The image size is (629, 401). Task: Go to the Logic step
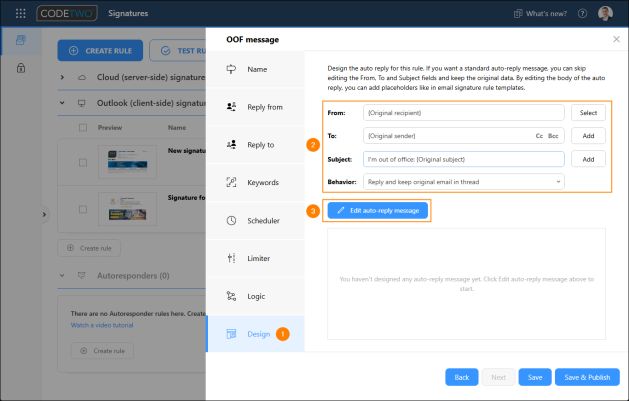255,296
